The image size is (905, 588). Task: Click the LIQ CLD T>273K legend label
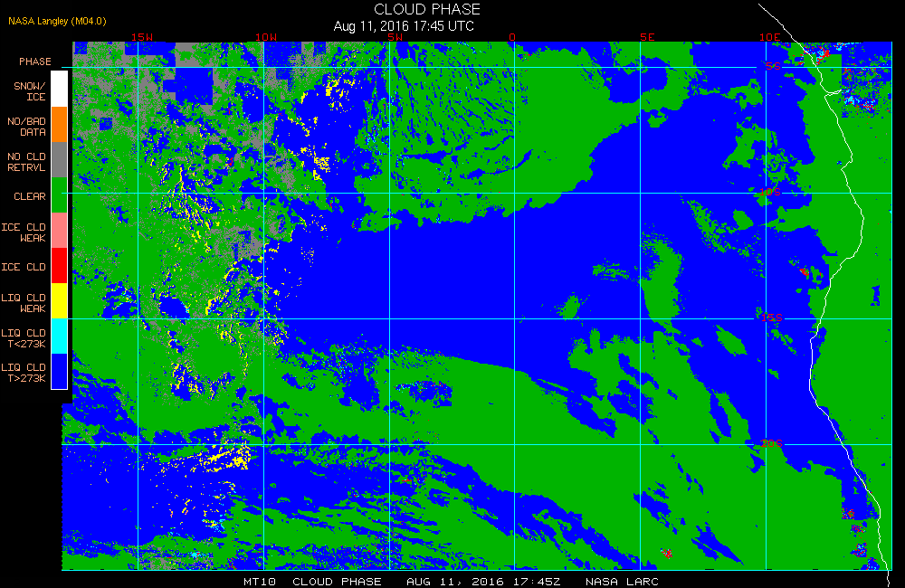(24, 372)
